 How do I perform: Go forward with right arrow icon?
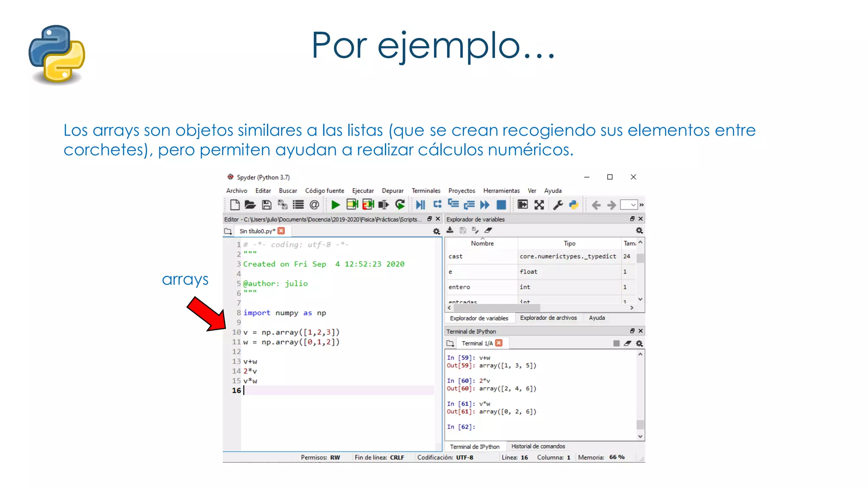click(x=612, y=205)
